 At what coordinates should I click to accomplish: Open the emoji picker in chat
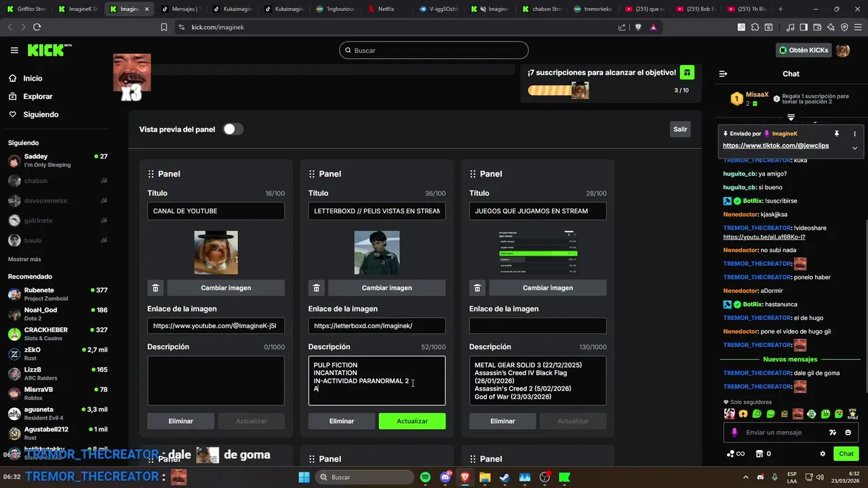[x=848, y=432]
